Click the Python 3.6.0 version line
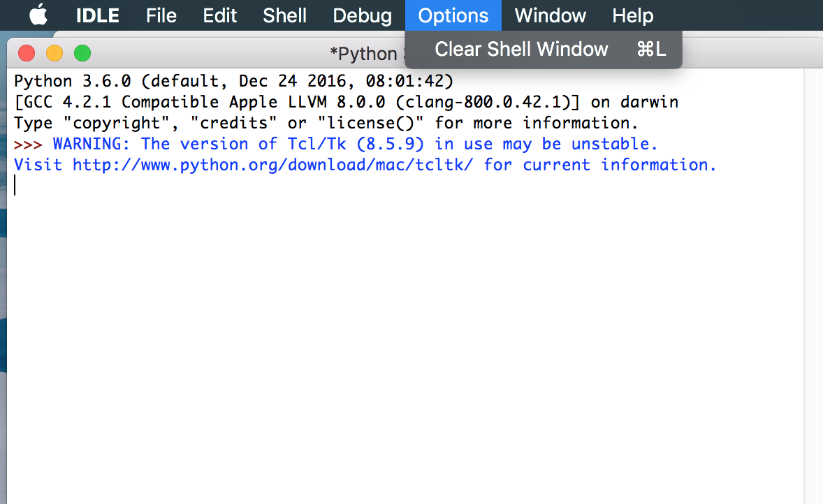The image size is (823, 504). [x=231, y=81]
